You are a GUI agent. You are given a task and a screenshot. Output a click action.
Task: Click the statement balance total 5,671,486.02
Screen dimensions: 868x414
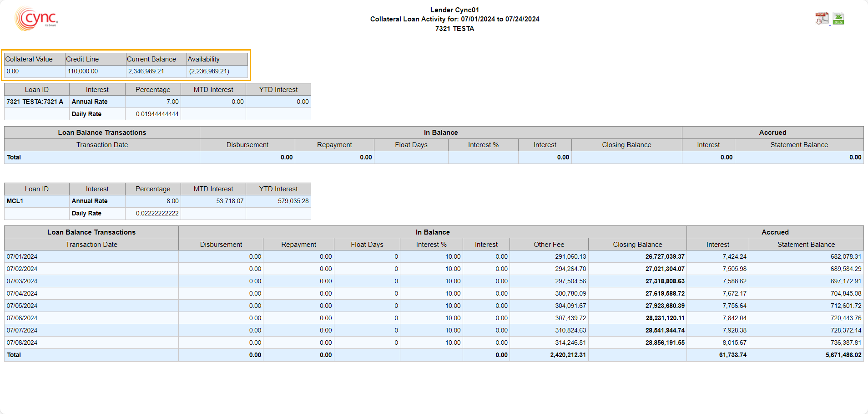(x=843, y=355)
